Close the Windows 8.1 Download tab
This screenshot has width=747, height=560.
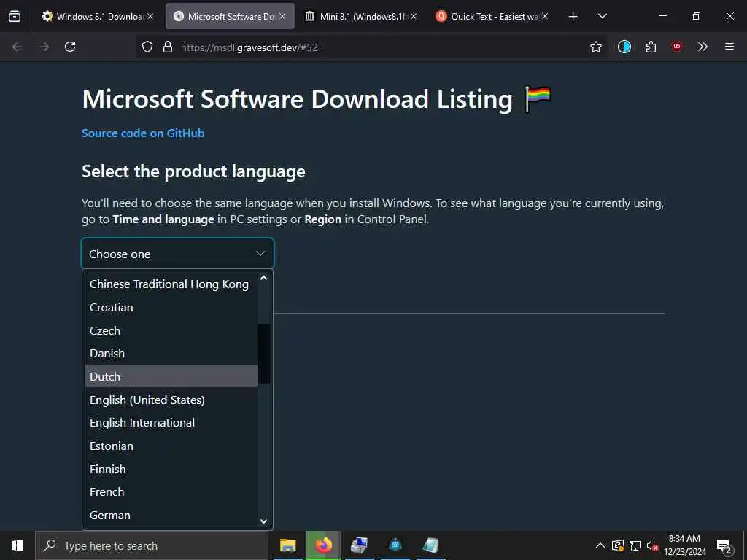pyautogui.click(x=150, y=16)
